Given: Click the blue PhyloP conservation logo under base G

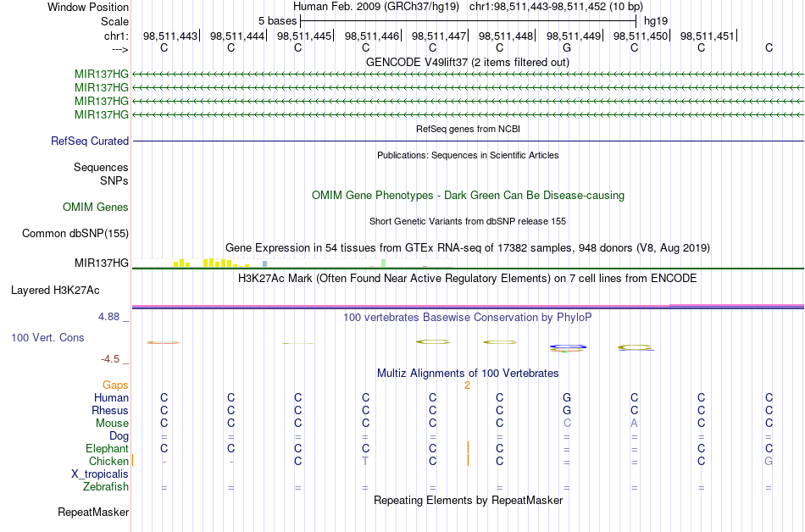Looking at the screenshot, I should tap(567, 348).
